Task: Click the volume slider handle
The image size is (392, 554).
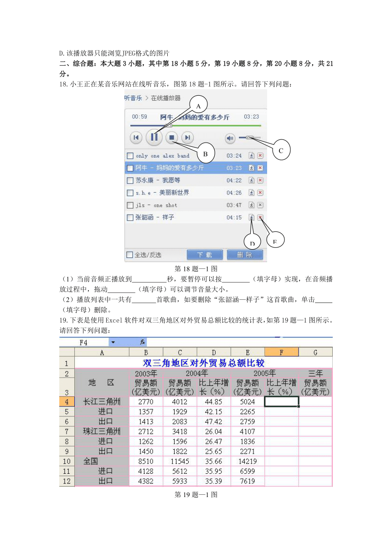Action: (x=249, y=137)
